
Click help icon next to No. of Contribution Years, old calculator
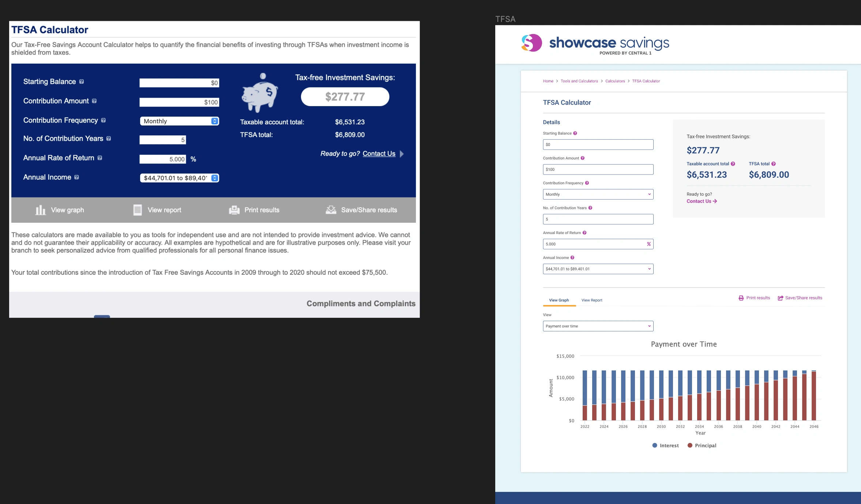109,139
